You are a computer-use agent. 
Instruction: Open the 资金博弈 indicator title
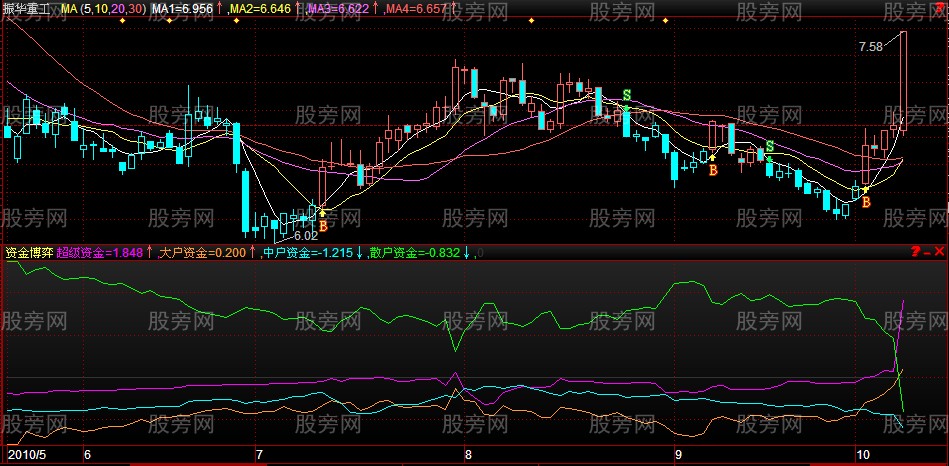pos(28,253)
